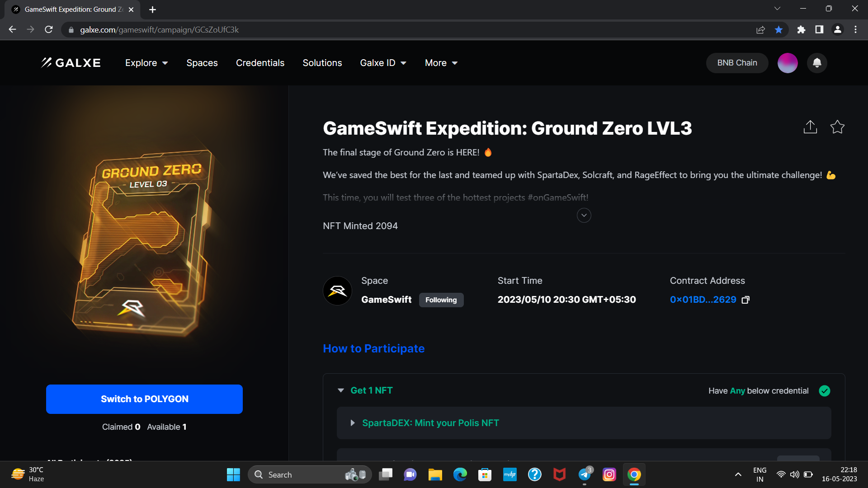The image size is (868, 488).
Task: Show hidden system tray icons
Action: point(738,474)
